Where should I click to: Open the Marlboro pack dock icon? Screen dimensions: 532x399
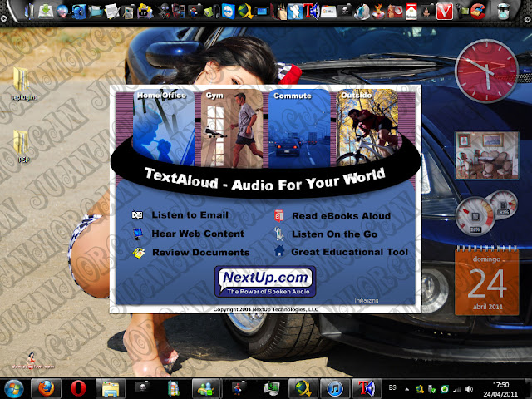pyautogui.click(x=411, y=11)
